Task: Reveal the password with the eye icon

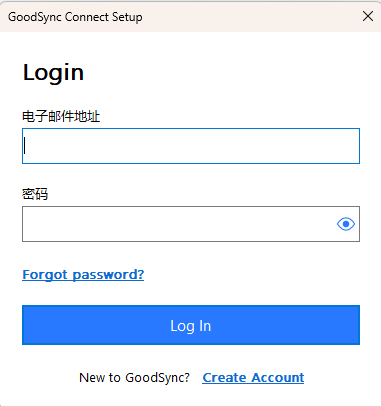Action: tap(346, 224)
